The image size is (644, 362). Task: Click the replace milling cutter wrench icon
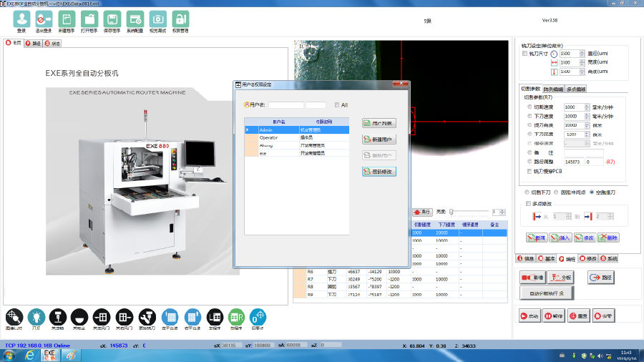click(147, 317)
